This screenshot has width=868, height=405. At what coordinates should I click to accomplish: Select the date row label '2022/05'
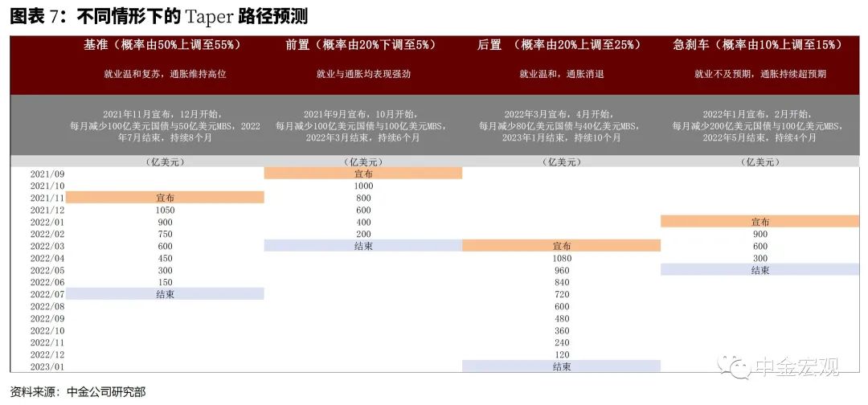pos(46,270)
